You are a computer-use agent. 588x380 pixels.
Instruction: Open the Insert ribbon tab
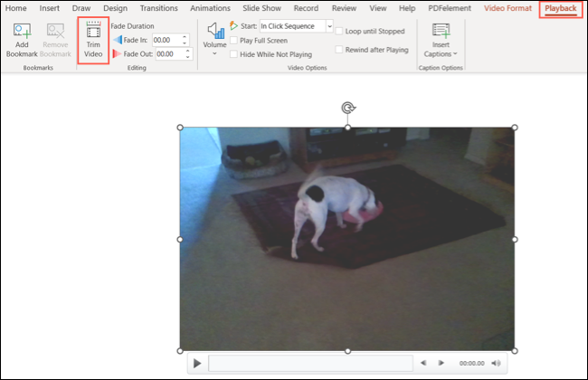tap(50, 8)
